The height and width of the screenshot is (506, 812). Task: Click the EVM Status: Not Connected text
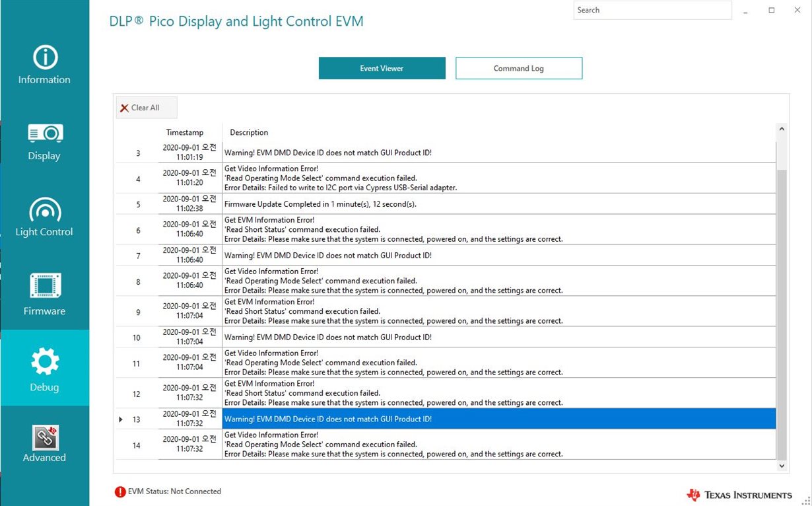tap(174, 491)
